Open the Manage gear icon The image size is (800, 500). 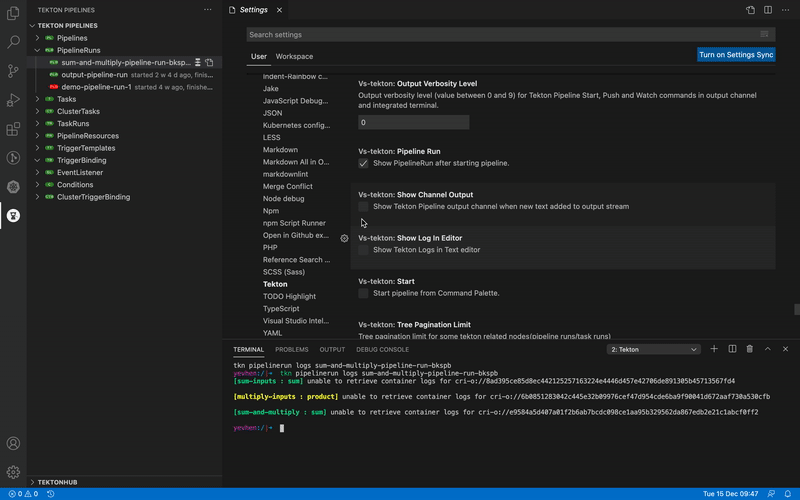[x=13, y=472]
